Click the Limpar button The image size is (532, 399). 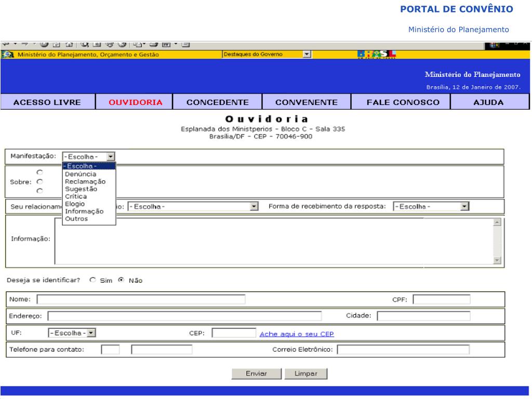click(305, 374)
